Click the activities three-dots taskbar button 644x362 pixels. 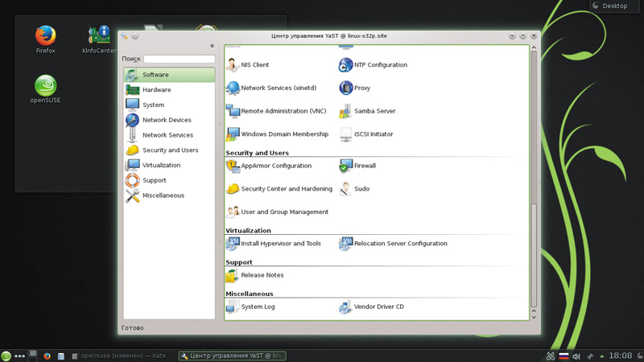[19, 356]
